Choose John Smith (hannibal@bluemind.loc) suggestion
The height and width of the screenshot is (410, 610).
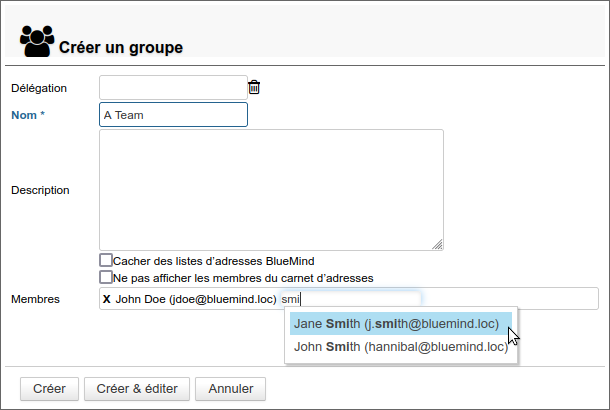[x=401, y=347]
